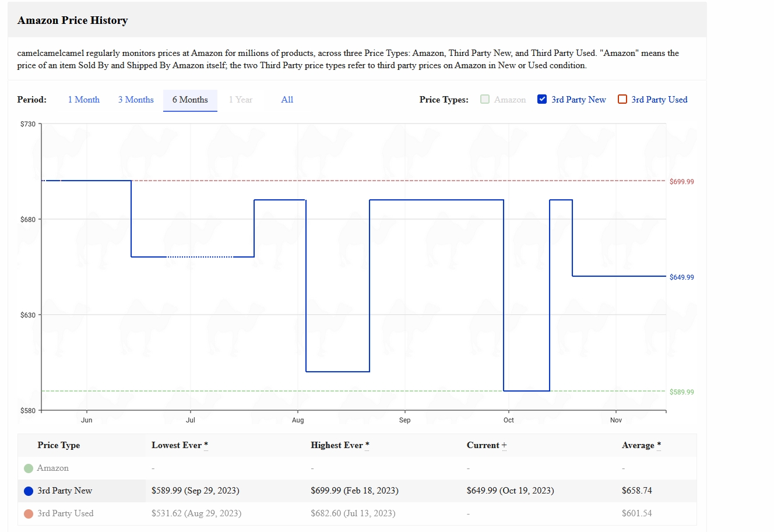Click the $730 y-axis label
The height and width of the screenshot is (532, 774).
[x=28, y=124]
